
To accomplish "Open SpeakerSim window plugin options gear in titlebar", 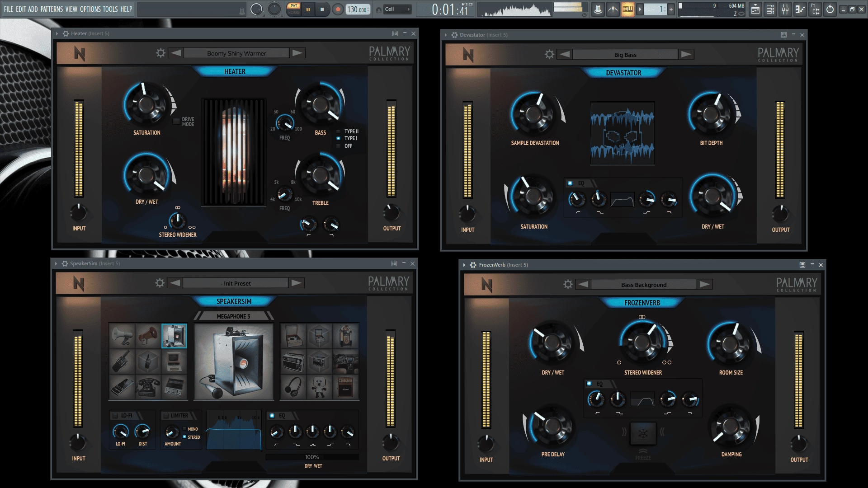I will pos(65,263).
